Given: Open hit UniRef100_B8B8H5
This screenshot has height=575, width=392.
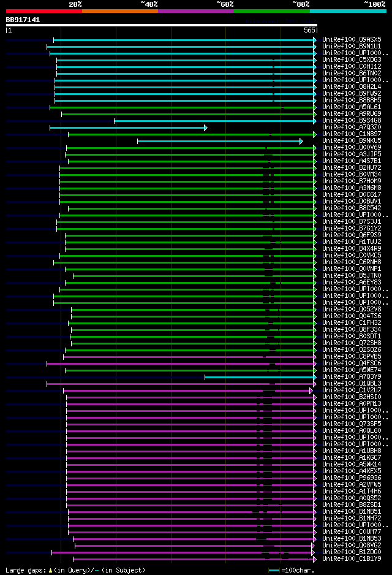Looking at the screenshot, I should [x=352, y=100].
